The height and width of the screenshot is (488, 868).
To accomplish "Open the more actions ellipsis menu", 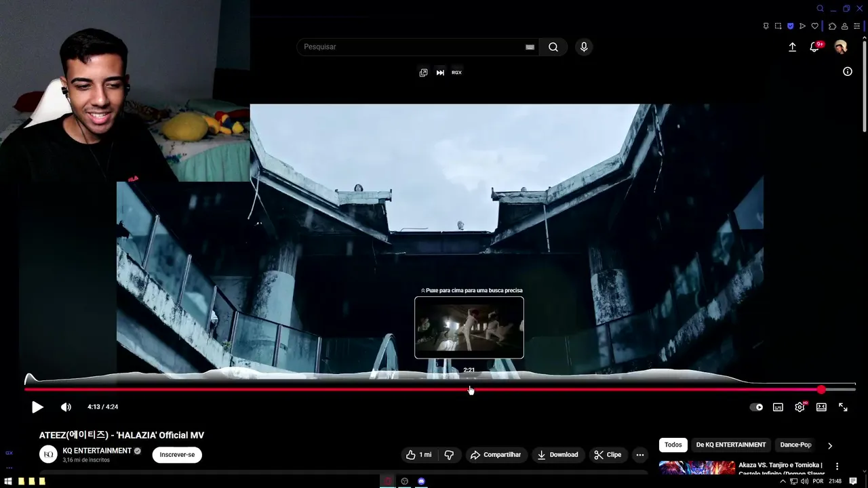I will point(639,455).
